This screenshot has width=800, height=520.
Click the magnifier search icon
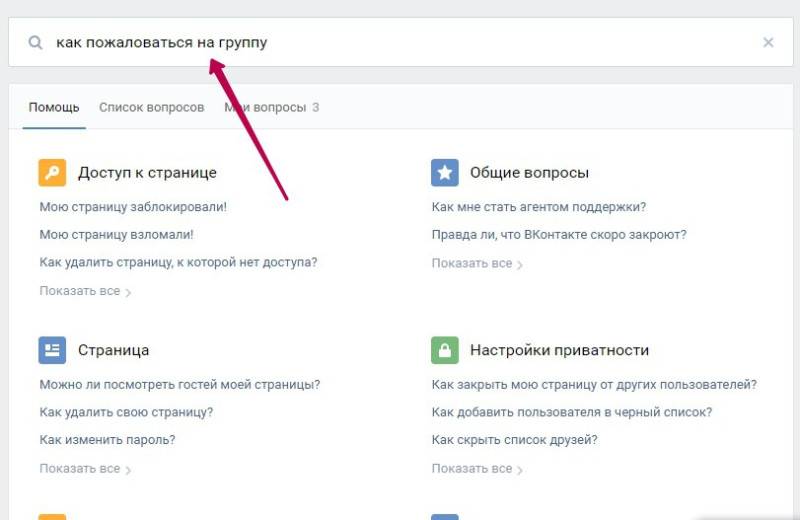[36, 43]
